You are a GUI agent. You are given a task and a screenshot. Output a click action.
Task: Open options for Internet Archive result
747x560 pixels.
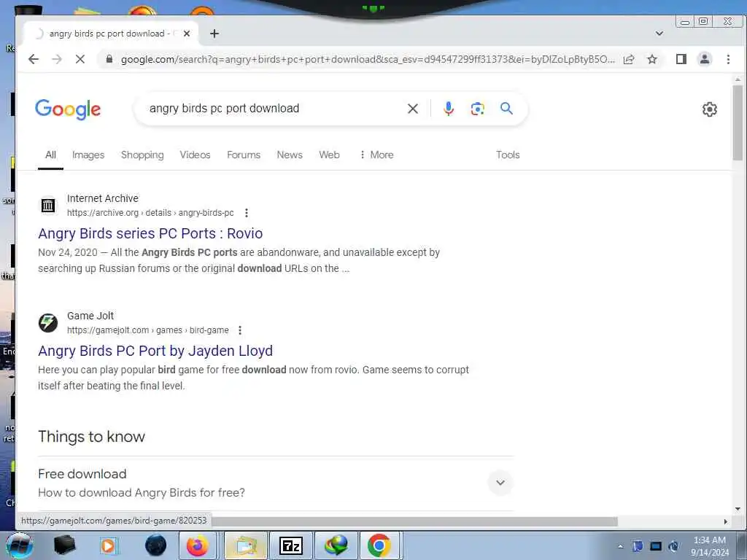pos(247,213)
